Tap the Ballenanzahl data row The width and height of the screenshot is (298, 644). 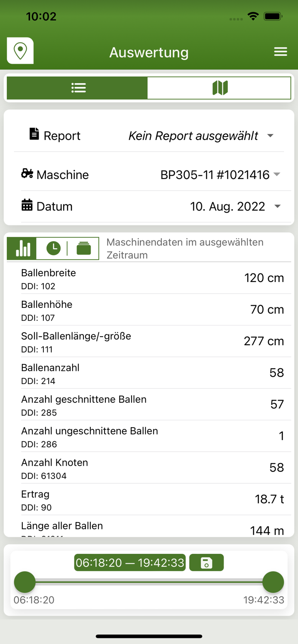click(149, 373)
